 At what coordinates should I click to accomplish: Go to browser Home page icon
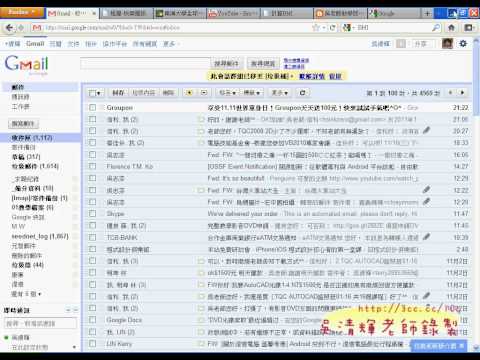click(x=451, y=28)
